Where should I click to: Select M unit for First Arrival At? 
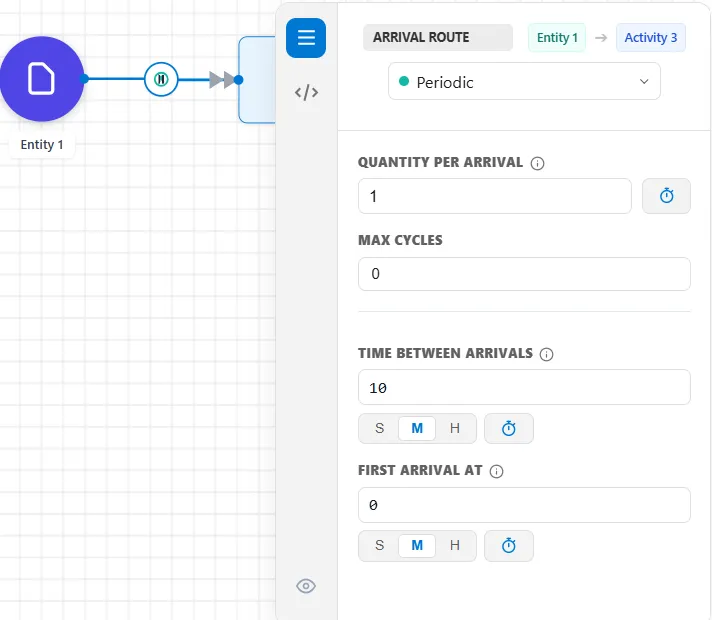(417, 545)
